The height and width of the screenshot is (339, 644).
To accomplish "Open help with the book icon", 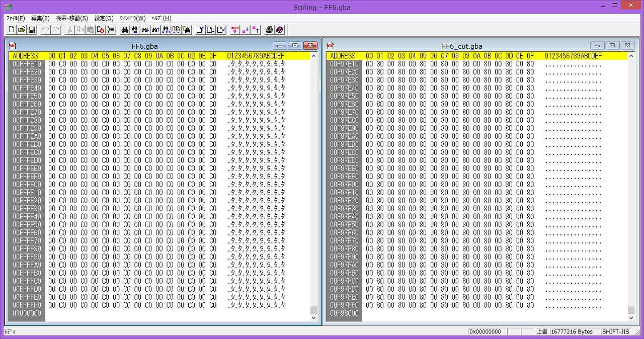I will (280, 30).
